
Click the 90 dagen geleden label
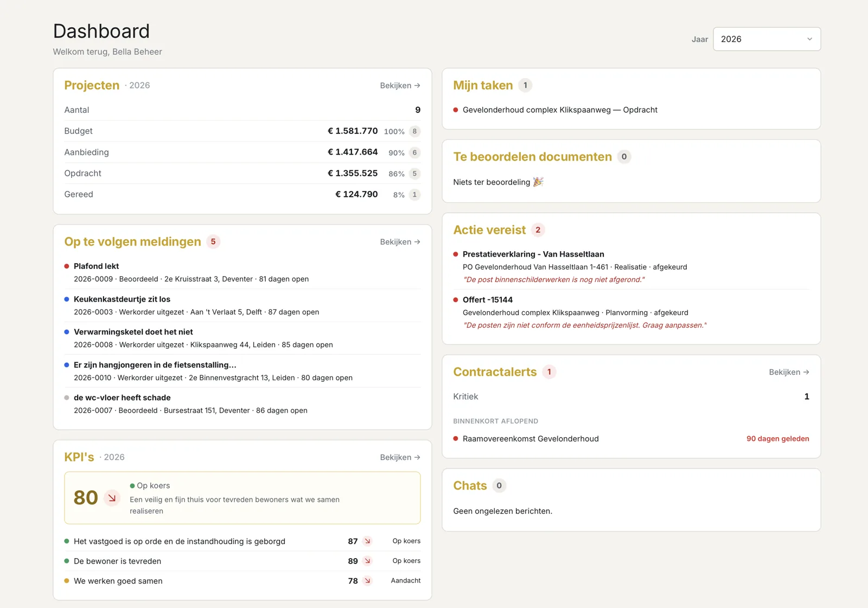[778, 439]
